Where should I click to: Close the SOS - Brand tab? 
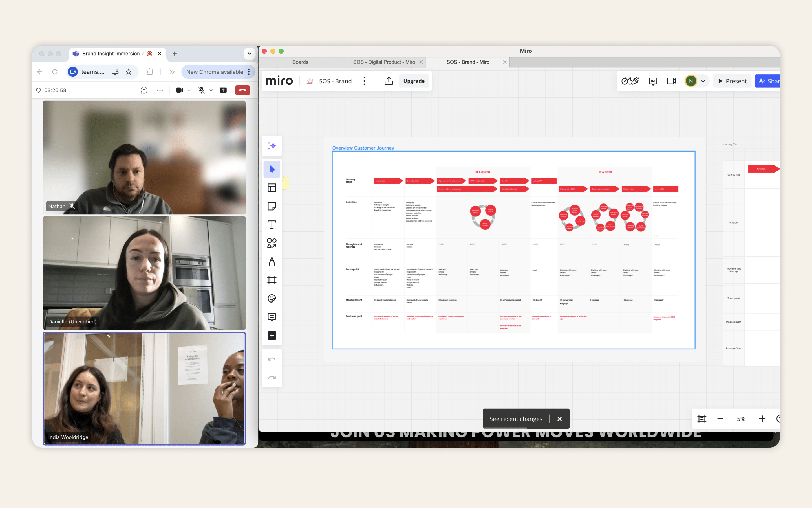(x=505, y=62)
